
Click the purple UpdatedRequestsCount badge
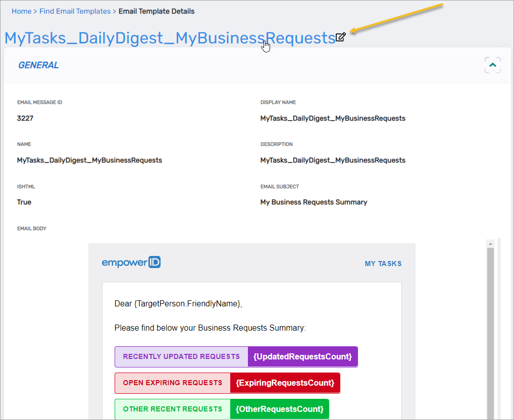click(x=302, y=356)
